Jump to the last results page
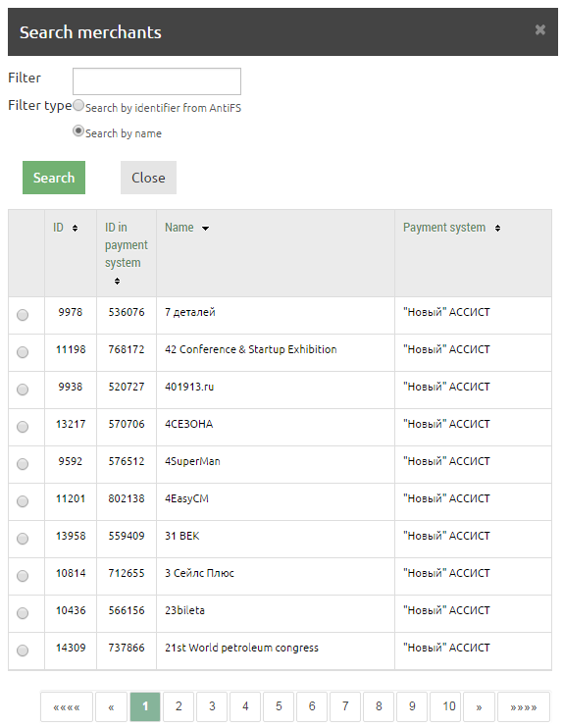 click(524, 707)
